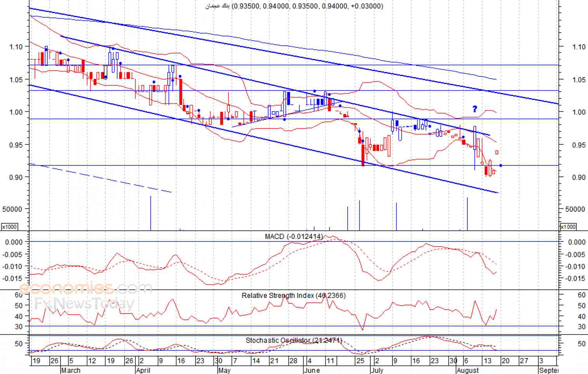Click the "0.90" price label on left axis

coord(16,177)
